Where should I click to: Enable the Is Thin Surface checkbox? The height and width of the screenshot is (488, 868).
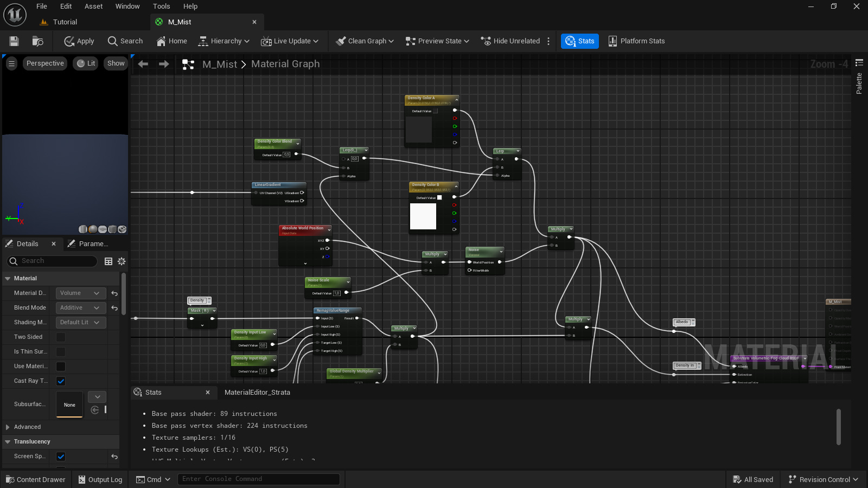(x=61, y=352)
